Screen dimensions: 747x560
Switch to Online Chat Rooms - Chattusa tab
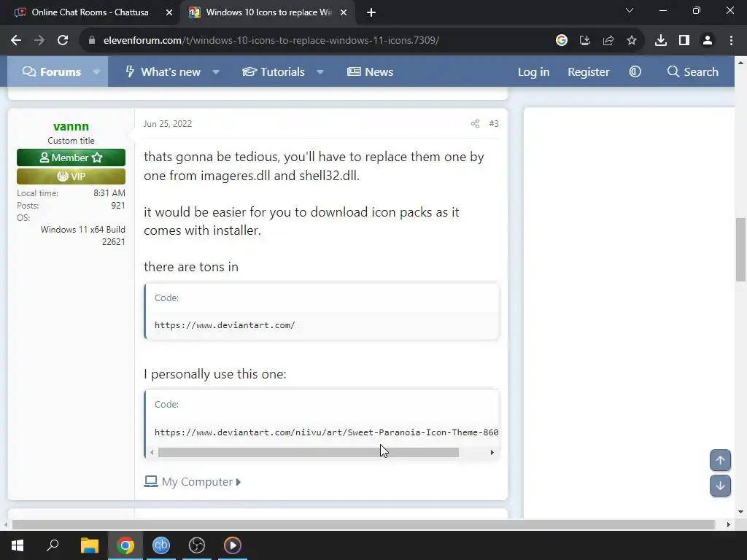point(90,12)
